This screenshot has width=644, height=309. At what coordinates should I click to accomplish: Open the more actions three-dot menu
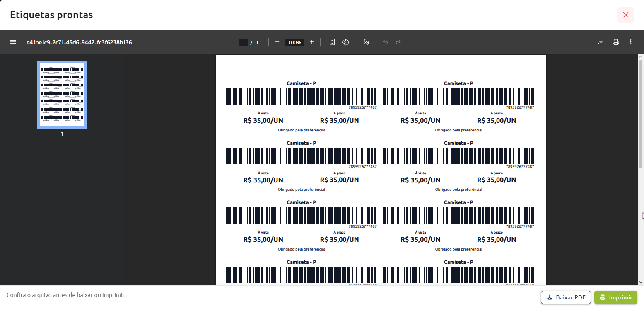[x=631, y=42]
